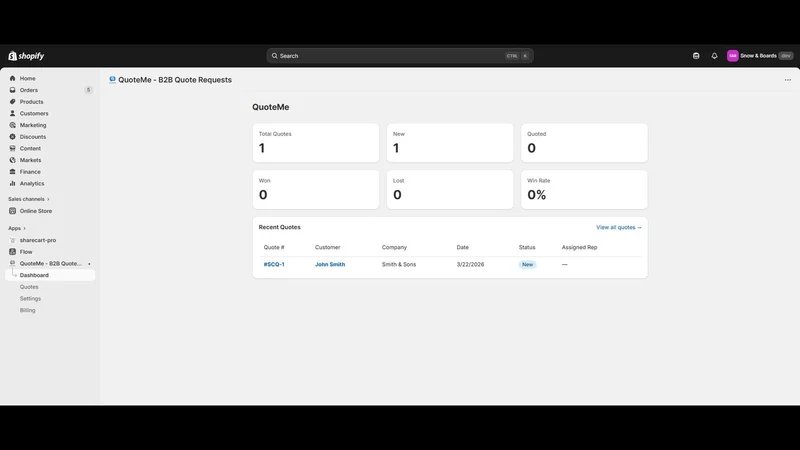
Task: Click the dev badge in top bar
Action: click(x=786, y=56)
